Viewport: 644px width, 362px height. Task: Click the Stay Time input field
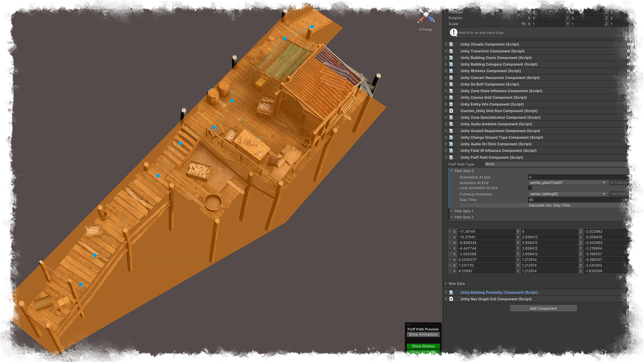(584, 200)
